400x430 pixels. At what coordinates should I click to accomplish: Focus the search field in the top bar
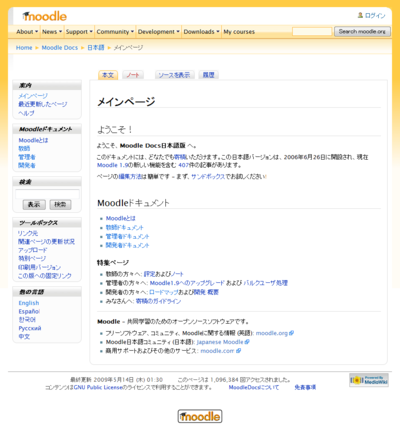312,31
